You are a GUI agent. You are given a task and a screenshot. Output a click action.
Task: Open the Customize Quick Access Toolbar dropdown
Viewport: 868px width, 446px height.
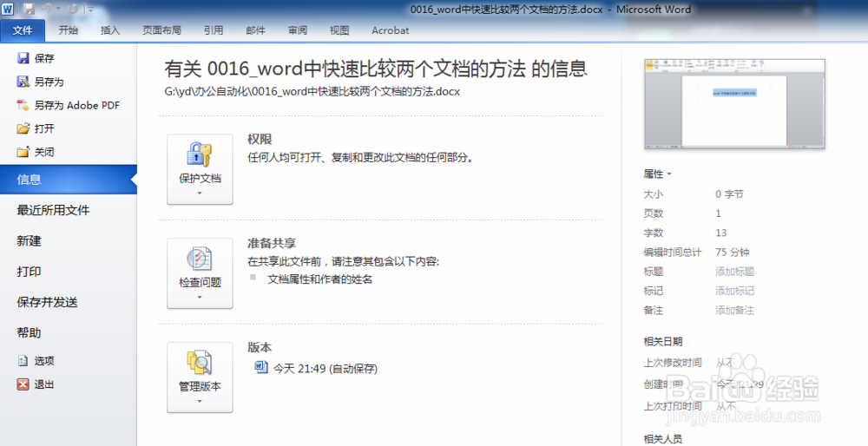coord(89,9)
